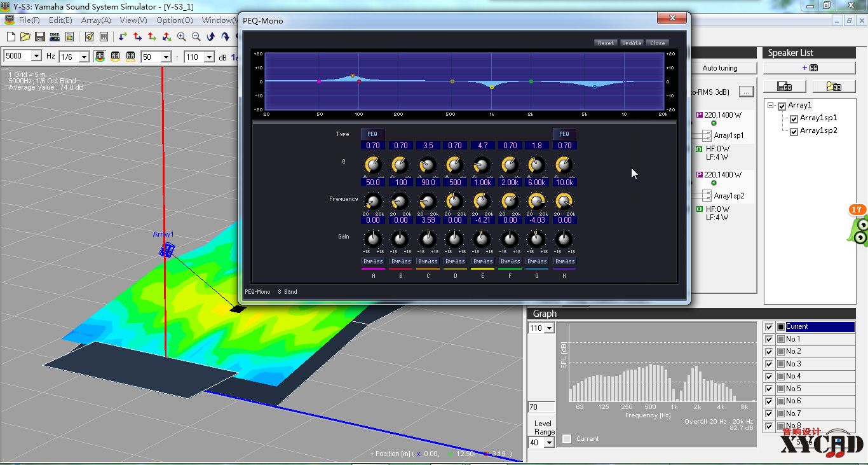Open the 1/6 octave band dropdown
This screenshot has width=868, height=465.
84,57
